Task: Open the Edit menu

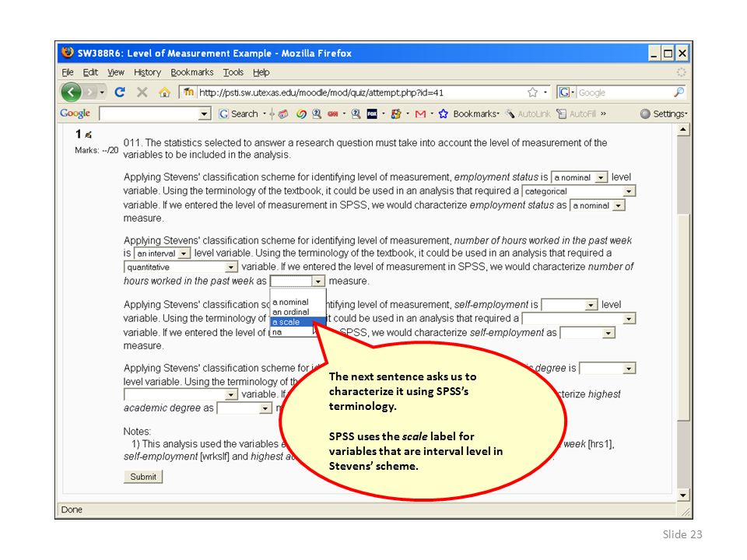Action: (x=90, y=72)
